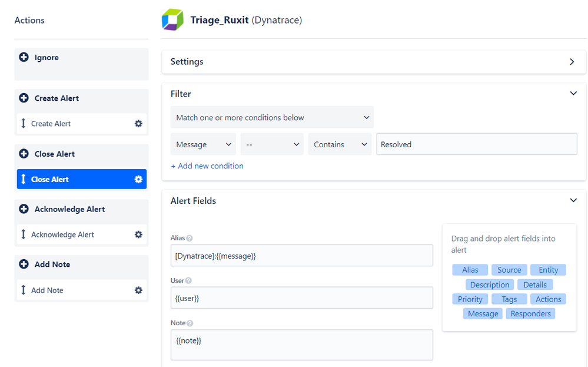Click the plus icon next to Add Note

[x=24, y=264]
